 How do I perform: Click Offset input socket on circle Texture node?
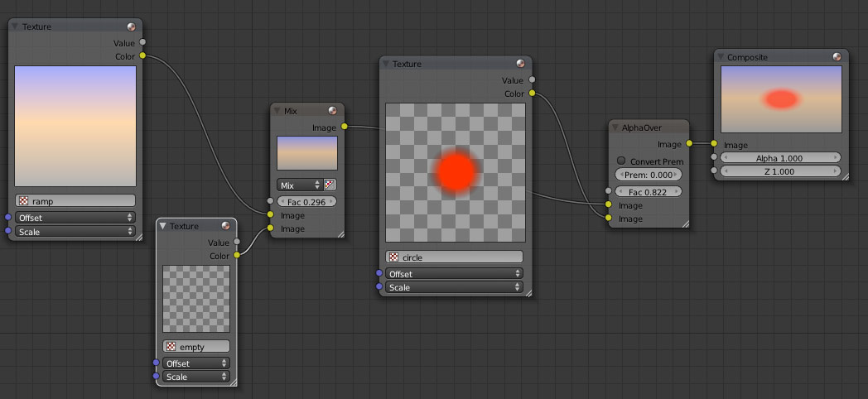(379, 273)
